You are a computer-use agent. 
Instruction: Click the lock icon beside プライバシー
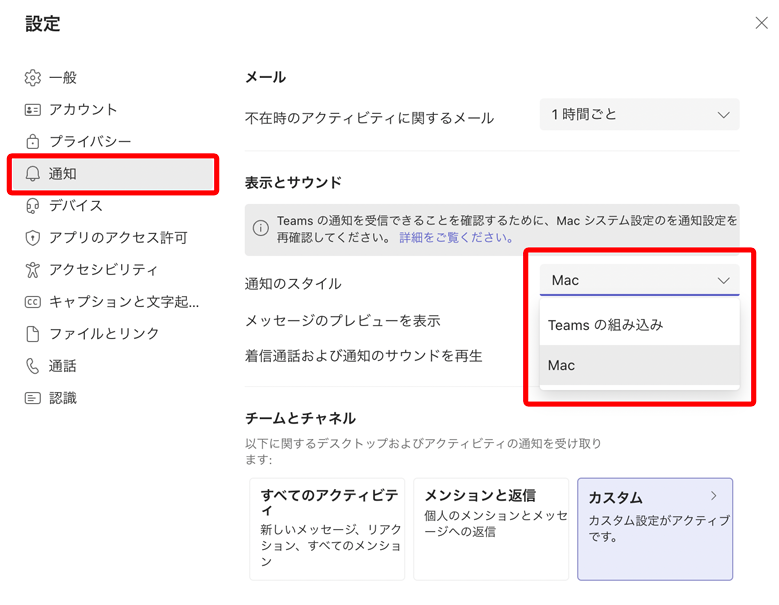point(33,142)
